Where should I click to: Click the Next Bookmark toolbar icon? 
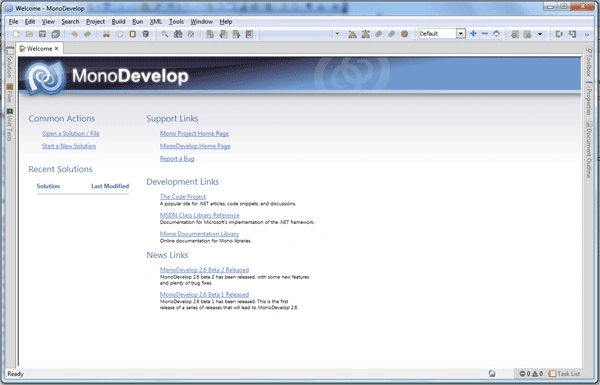pyautogui.click(x=236, y=34)
